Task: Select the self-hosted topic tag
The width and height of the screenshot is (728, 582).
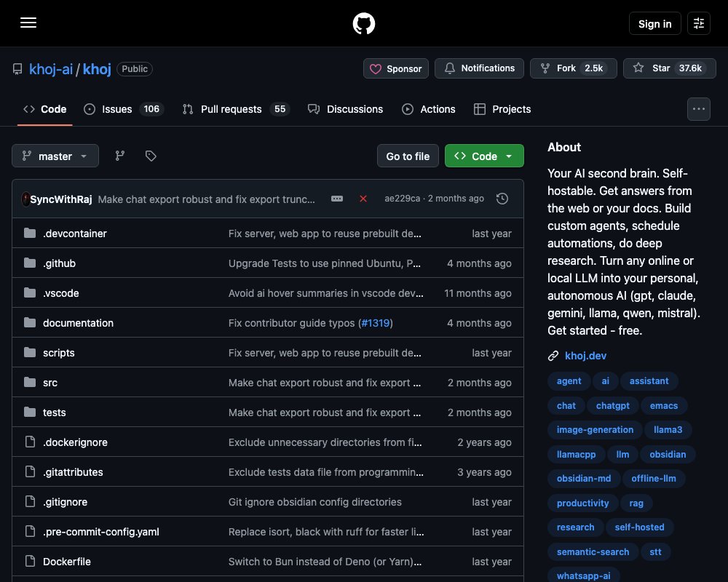Action: 639,527
